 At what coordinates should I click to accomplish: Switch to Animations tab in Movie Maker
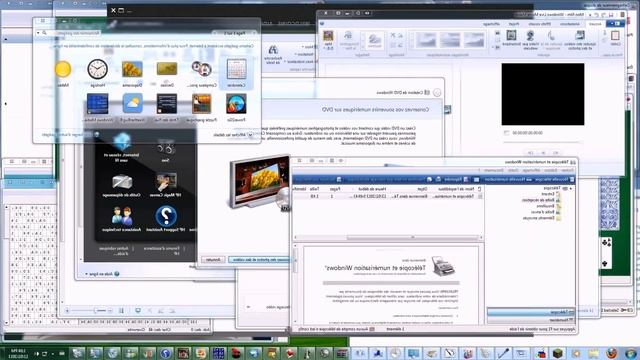570,24
